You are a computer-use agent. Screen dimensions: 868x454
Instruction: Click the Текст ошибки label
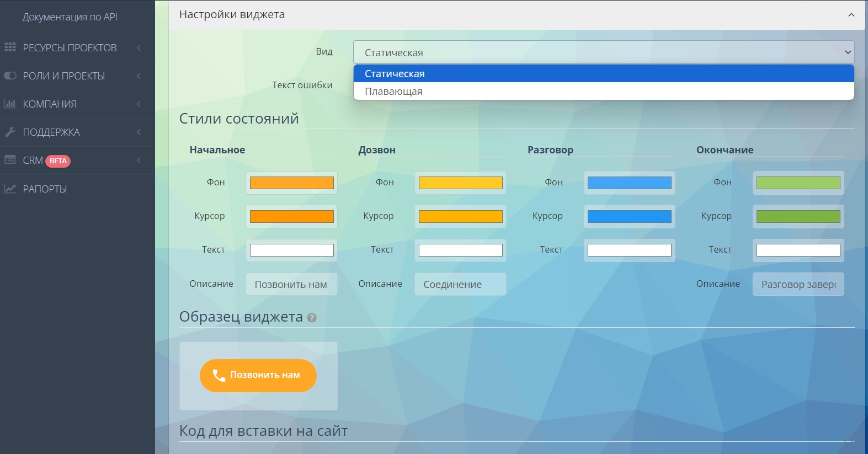click(x=302, y=85)
